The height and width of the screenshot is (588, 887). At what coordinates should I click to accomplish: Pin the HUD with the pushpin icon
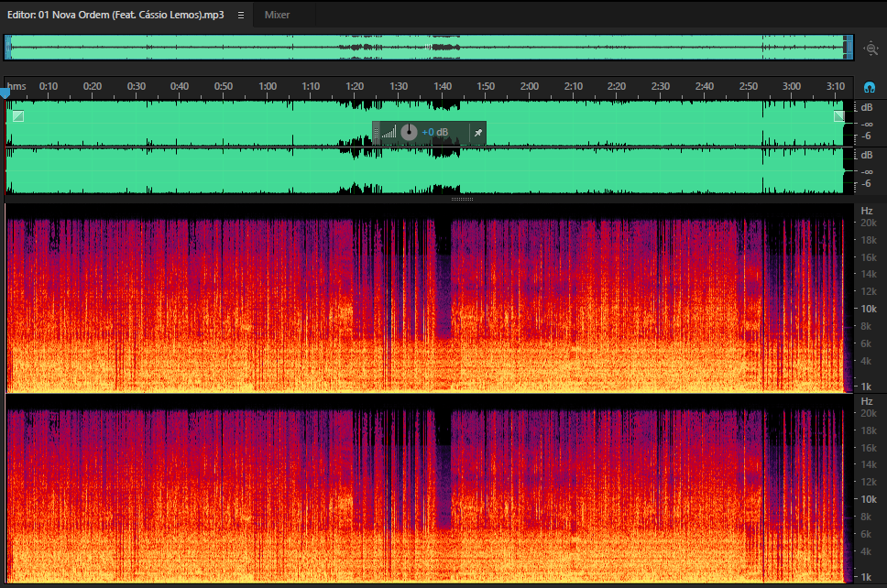click(x=478, y=133)
